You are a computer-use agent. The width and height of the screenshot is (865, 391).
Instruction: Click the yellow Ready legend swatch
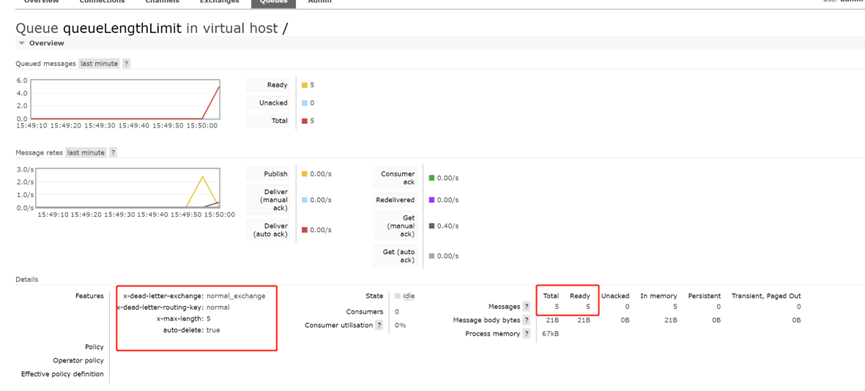coord(305,85)
